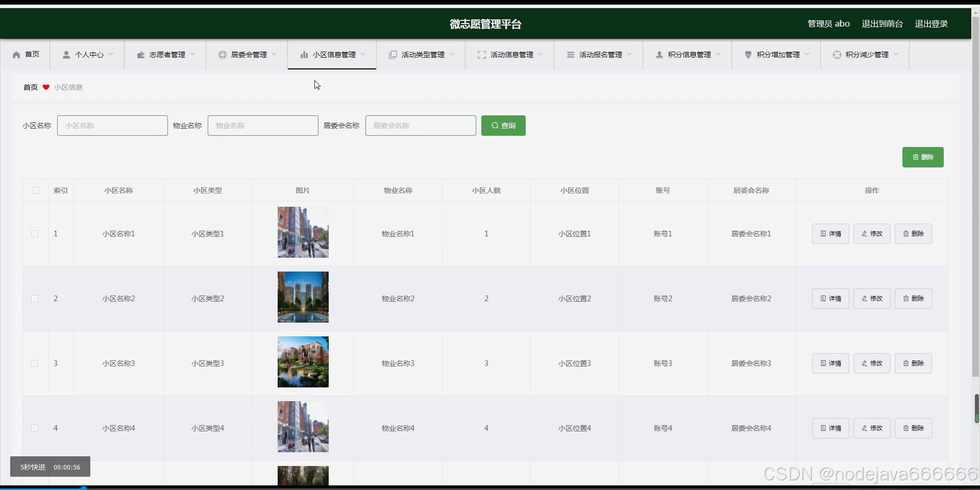Viewport: 980px width, 490px height.
Task: Click the 退出到前台 link
Action: [x=882, y=24]
